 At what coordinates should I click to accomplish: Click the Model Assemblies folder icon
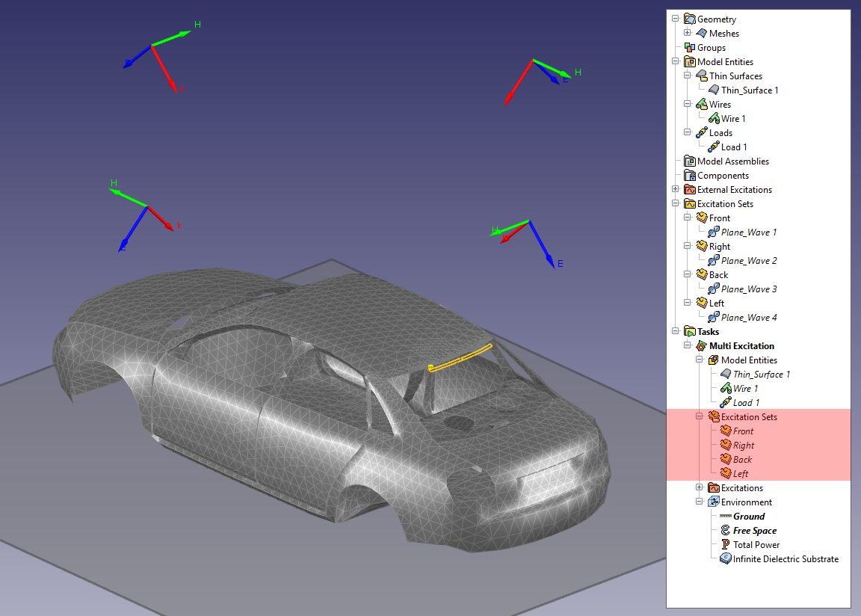689,161
